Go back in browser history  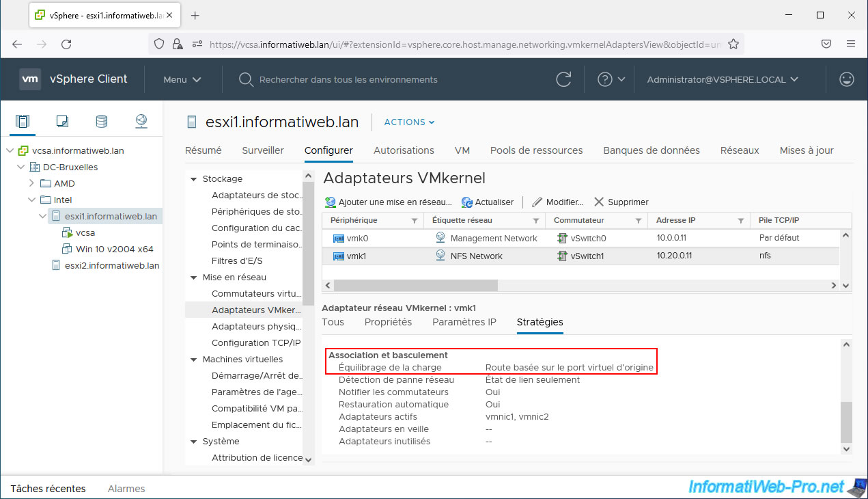pos(17,44)
